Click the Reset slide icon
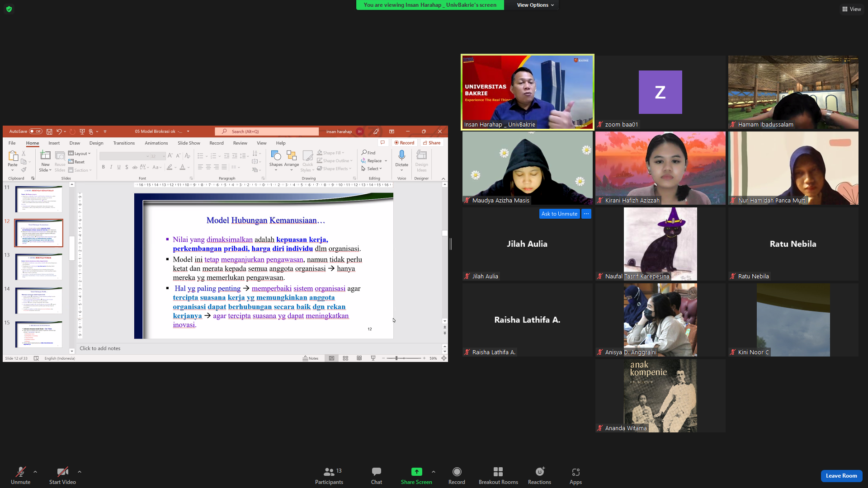The height and width of the screenshot is (488, 868). [71, 162]
